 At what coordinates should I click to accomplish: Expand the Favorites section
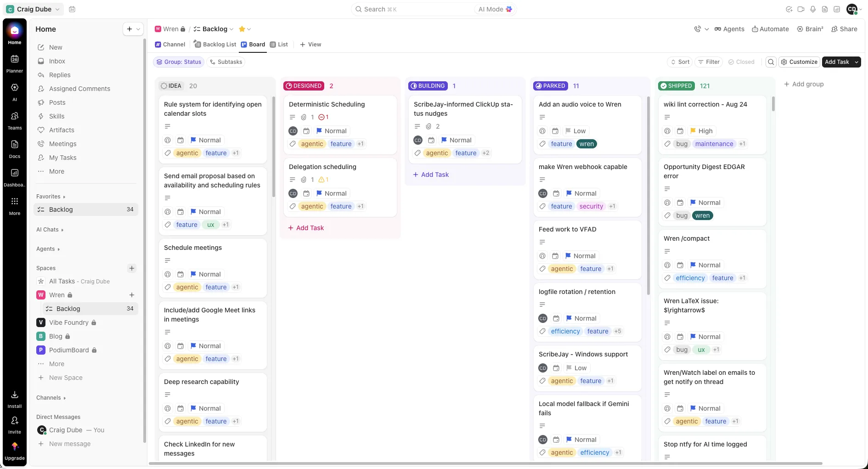[x=51, y=197]
